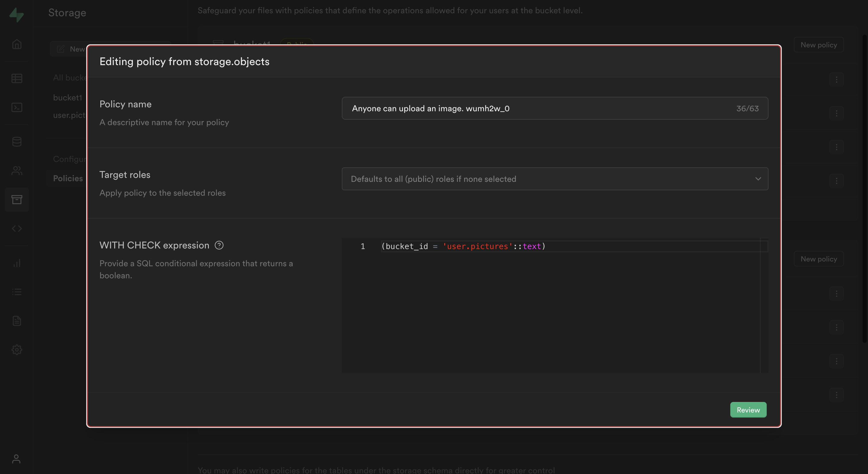
Task: Click the top New policy button
Action: point(819,45)
